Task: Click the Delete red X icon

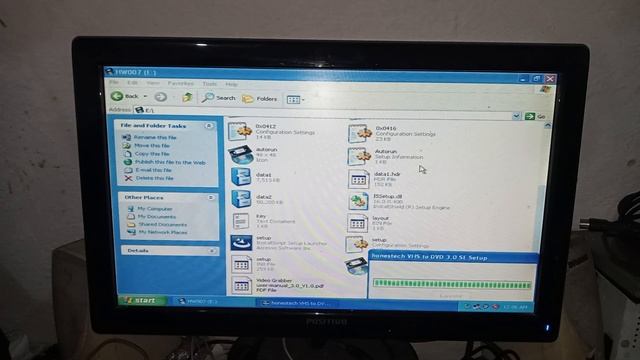Action: tap(129, 178)
